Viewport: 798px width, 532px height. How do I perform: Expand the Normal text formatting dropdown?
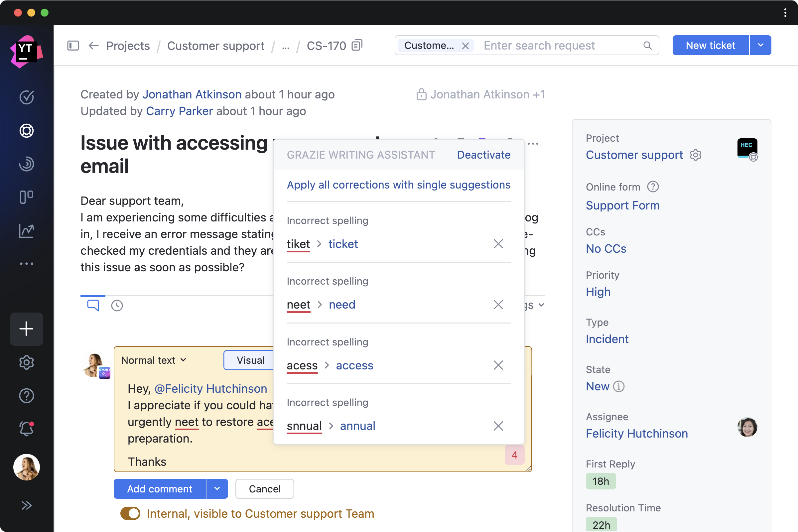coord(154,360)
